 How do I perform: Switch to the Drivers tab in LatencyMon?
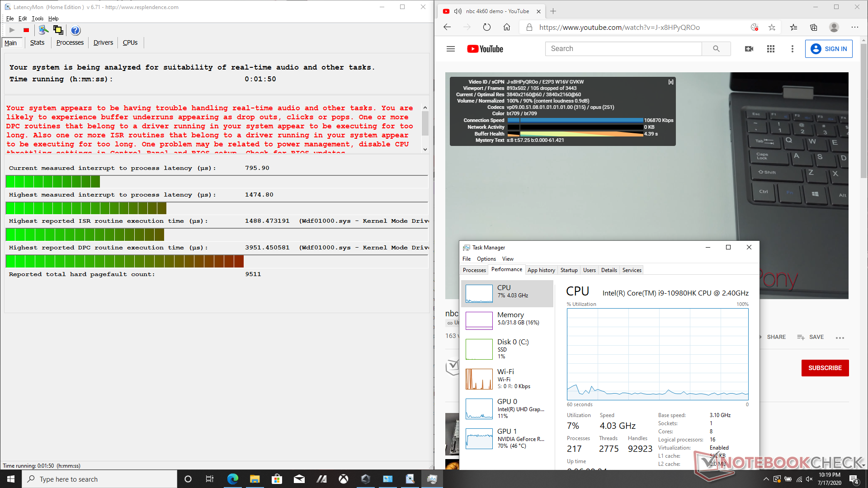click(x=103, y=42)
